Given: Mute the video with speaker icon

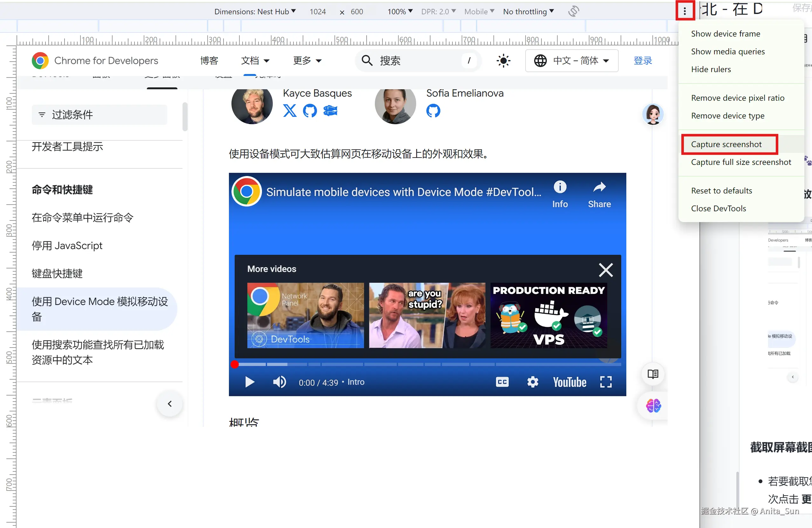Looking at the screenshot, I should 279,382.
